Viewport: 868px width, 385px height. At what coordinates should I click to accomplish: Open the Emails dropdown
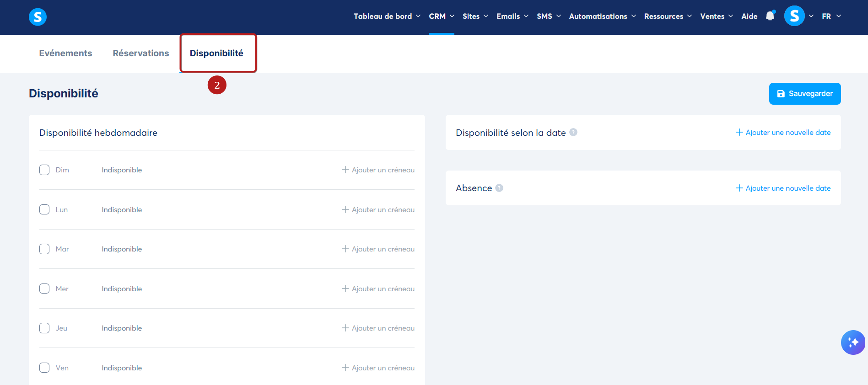(x=512, y=16)
